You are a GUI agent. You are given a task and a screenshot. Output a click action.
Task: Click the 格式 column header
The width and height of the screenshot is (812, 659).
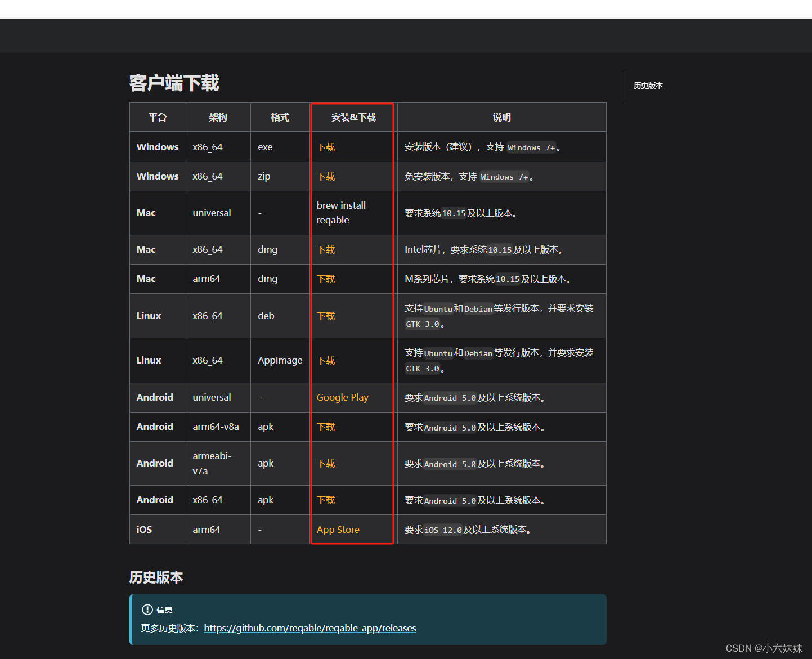[280, 117]
